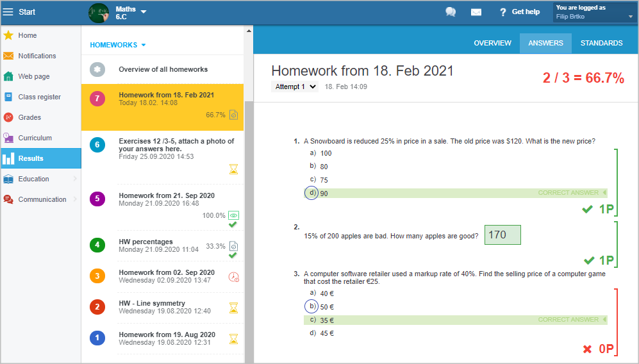Screen dimensions: 639x364
Task: Select circled answer d) 90 in question 1
Action: [x=456, y=193]
